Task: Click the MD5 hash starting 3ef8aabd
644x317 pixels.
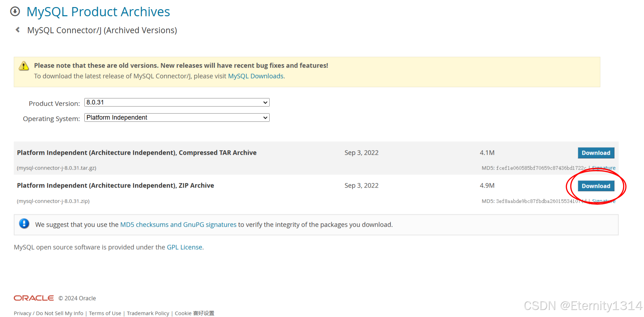Action: (x=541, y=201)
